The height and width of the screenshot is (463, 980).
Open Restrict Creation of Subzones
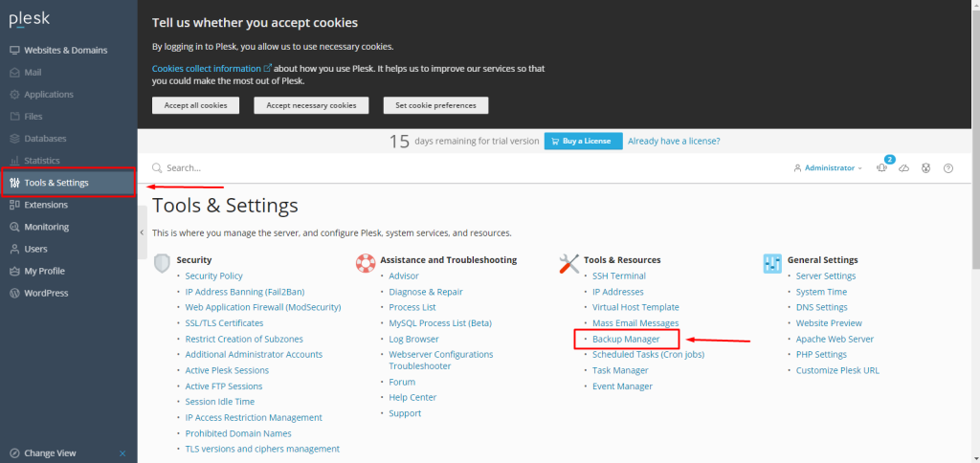(x=244, y=339)
